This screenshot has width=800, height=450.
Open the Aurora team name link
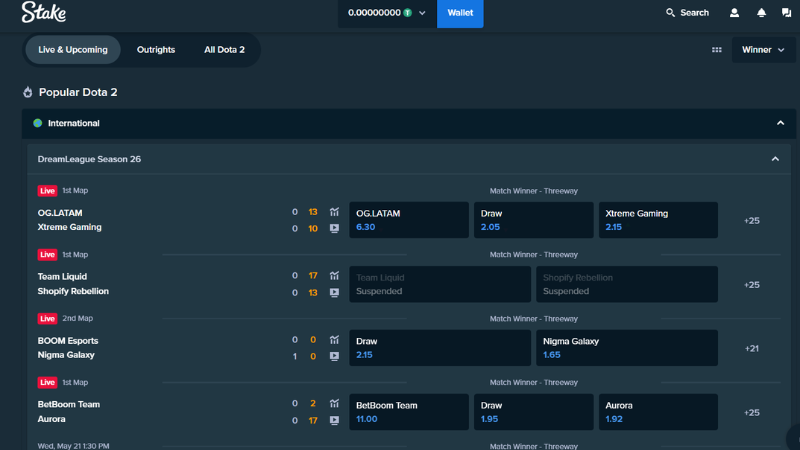click(52, 419)
